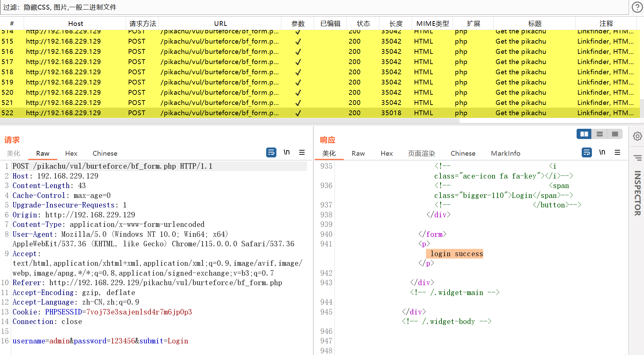The height and width of the screenshot is (355, 644).
Task: Click the 35018 length cell in row 522
Action: pos(391,113)
